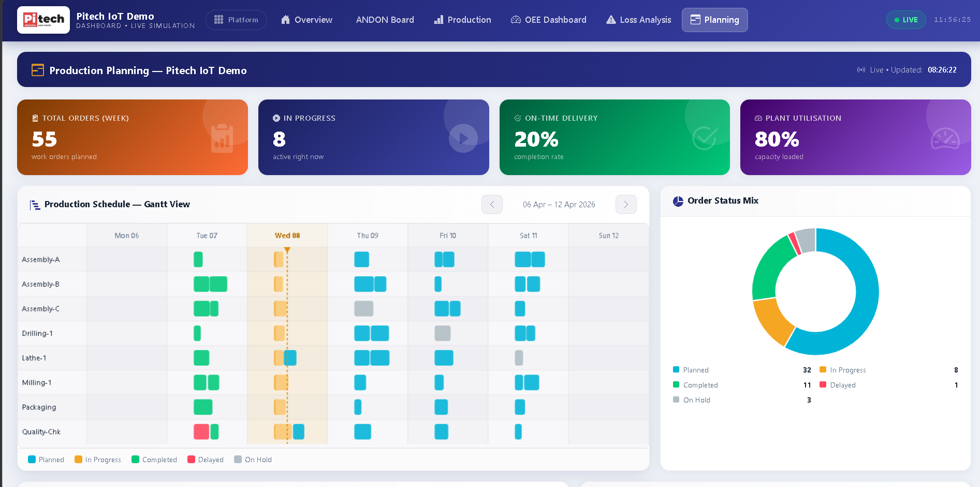Open the ANDON Board tab
Viewport: 980px width, 487px height.
point(385,20)
